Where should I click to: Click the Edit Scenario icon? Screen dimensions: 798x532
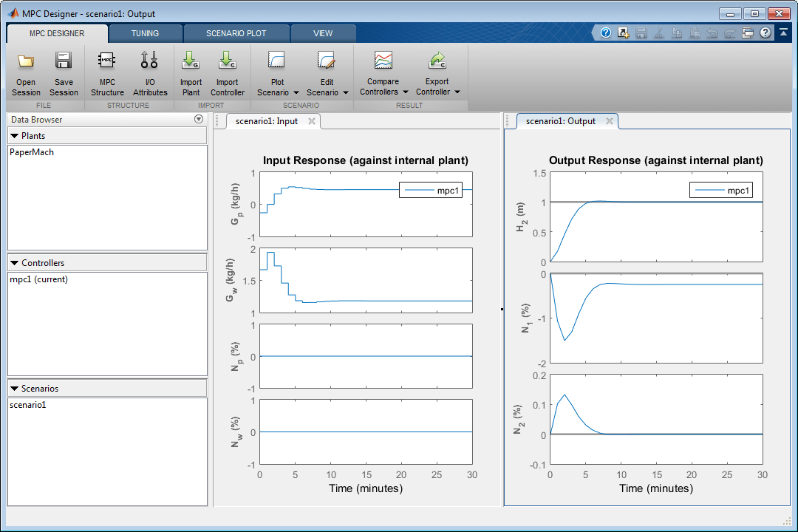coord(327,60)
